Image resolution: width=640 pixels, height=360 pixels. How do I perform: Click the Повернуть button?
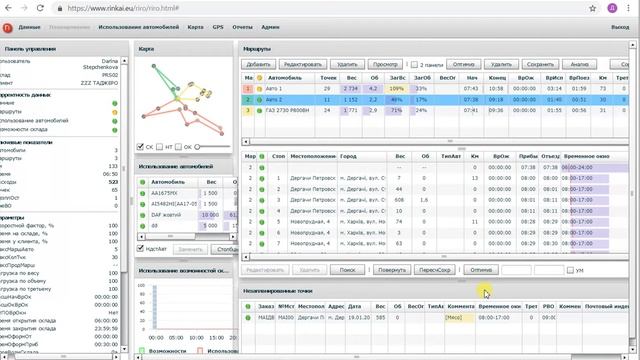point(392,270)
